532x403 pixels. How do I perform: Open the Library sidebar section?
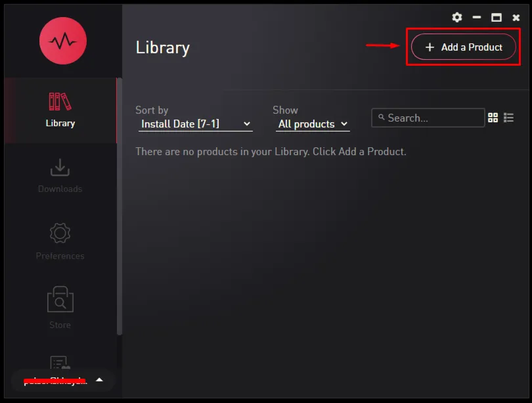tap(60, 110)
